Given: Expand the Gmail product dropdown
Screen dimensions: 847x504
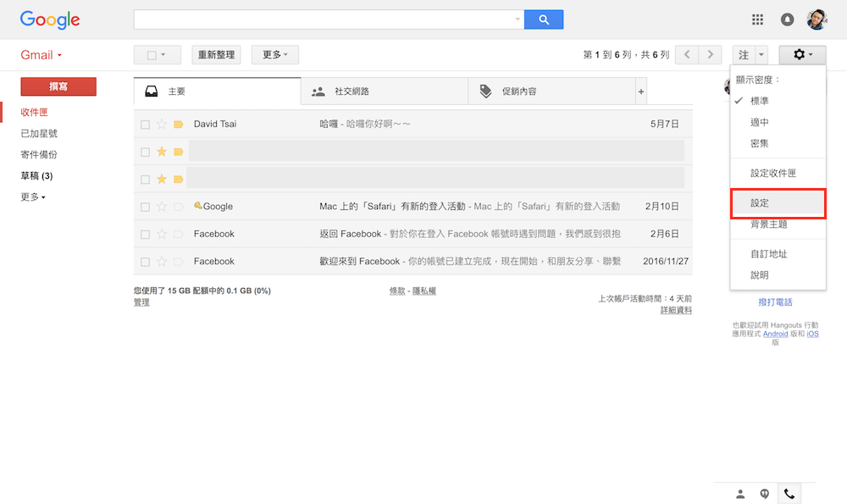Looking at the screenshot, I should click(42, 55).
